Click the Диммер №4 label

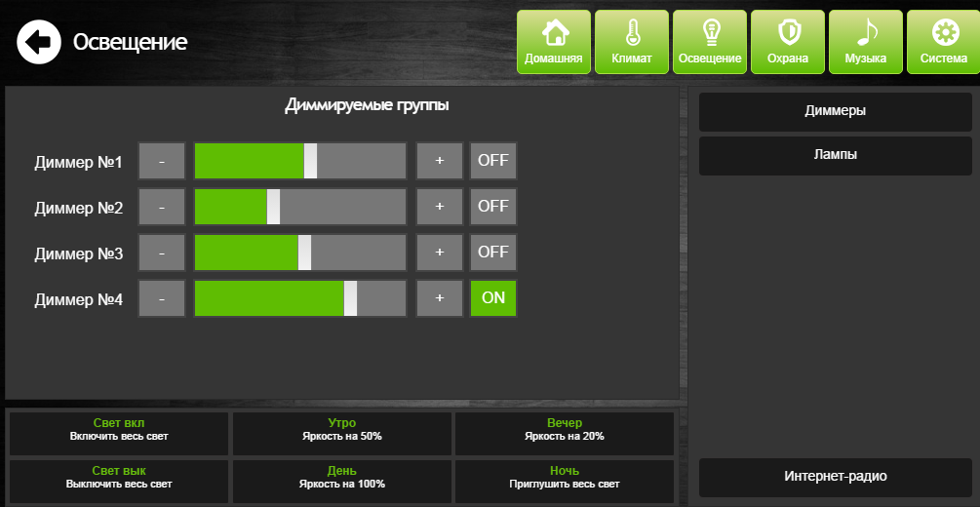(79, 300)
